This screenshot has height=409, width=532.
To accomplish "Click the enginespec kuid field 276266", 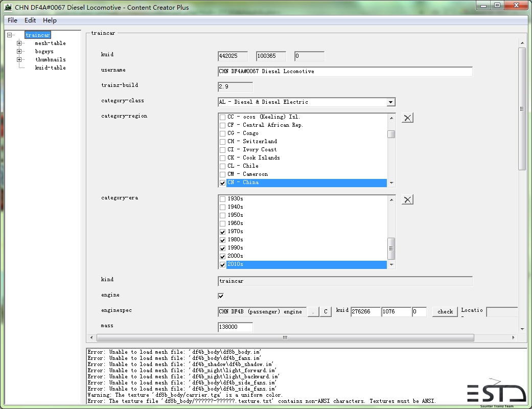I will click(x=365, y=311).
